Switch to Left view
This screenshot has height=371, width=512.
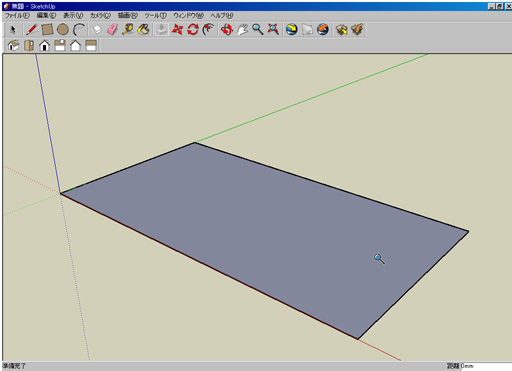(91, 45)
